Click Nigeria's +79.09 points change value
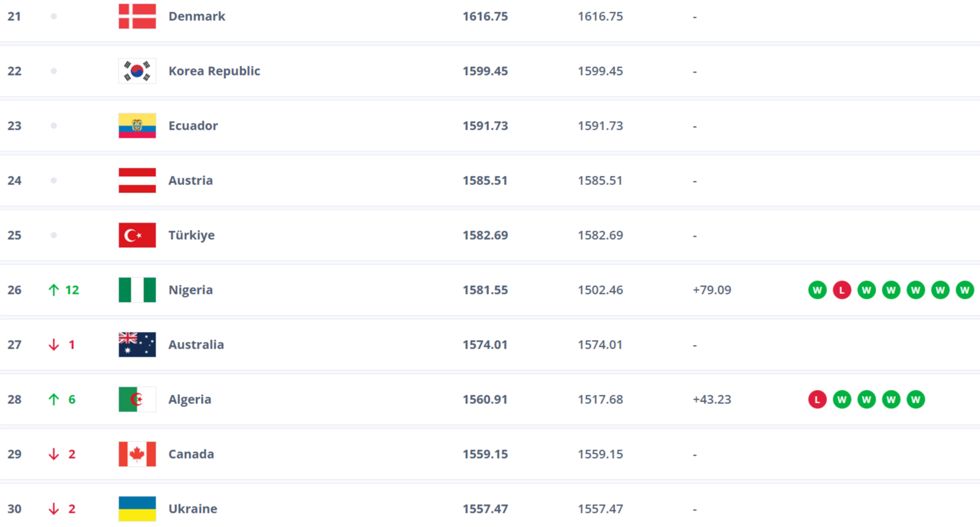Viewport: 980px width, 527px height. (x=711, y=290)
